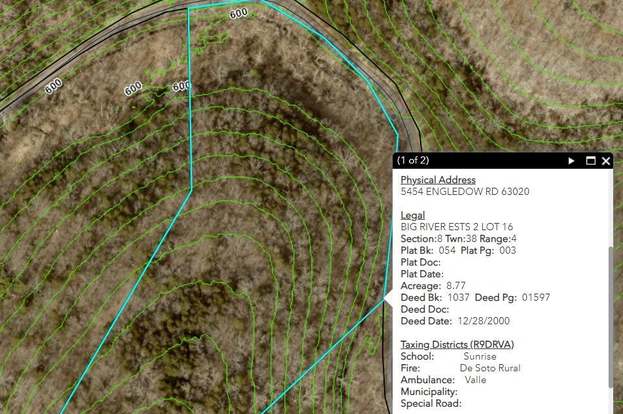Click Deed Bk value '1037'
This screenshot has height=414, width=623.
coord(459,297)
